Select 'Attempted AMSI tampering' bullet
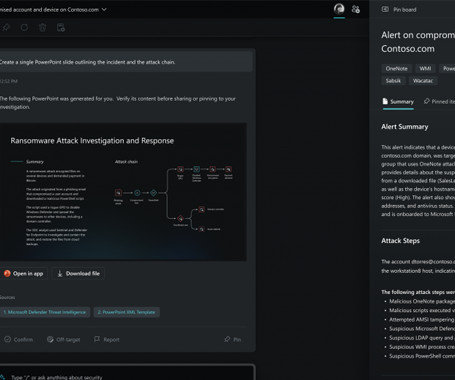Screen dimensions: 455x380 point(422,320)
